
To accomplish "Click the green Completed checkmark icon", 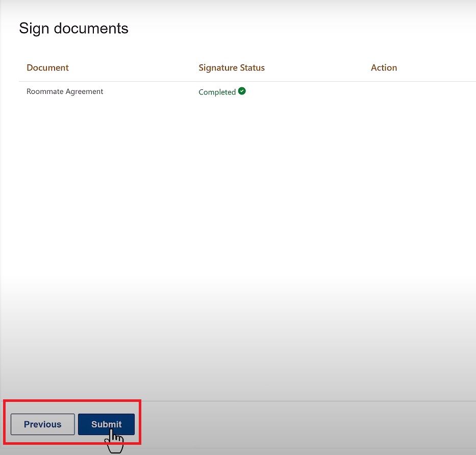I will (242, 91).
